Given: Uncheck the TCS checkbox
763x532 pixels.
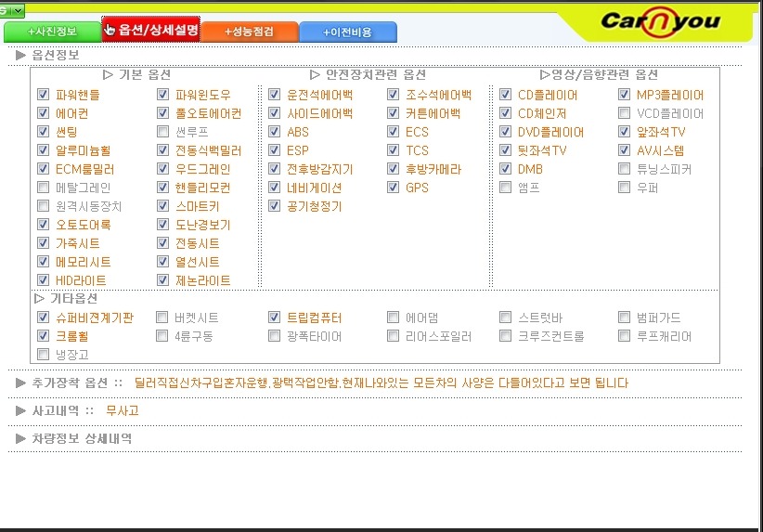Looking at the screenshot, I should [394, 149].
